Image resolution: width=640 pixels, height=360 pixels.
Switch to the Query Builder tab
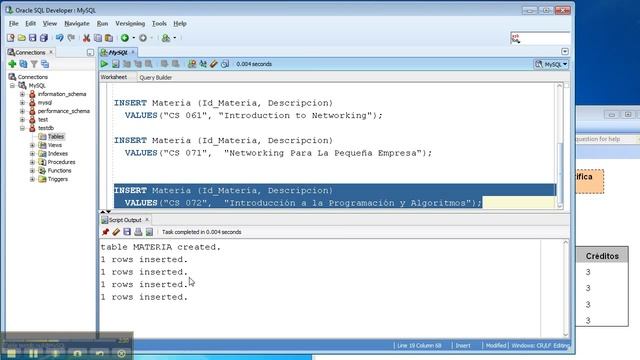(x=156, y=77)
